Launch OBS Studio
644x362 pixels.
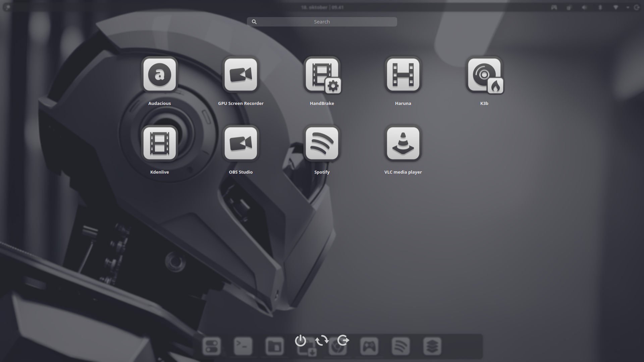pos(241,143)
